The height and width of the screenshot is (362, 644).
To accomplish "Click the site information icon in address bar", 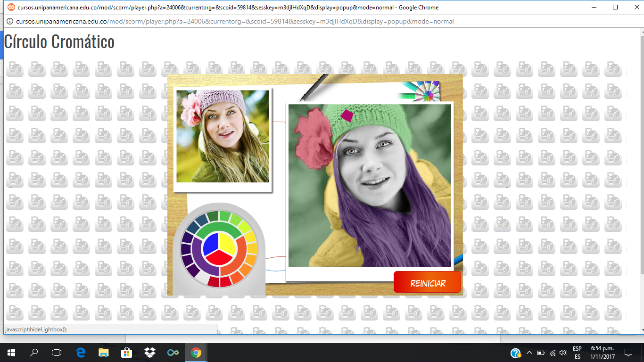I will [x=9, y=21].
